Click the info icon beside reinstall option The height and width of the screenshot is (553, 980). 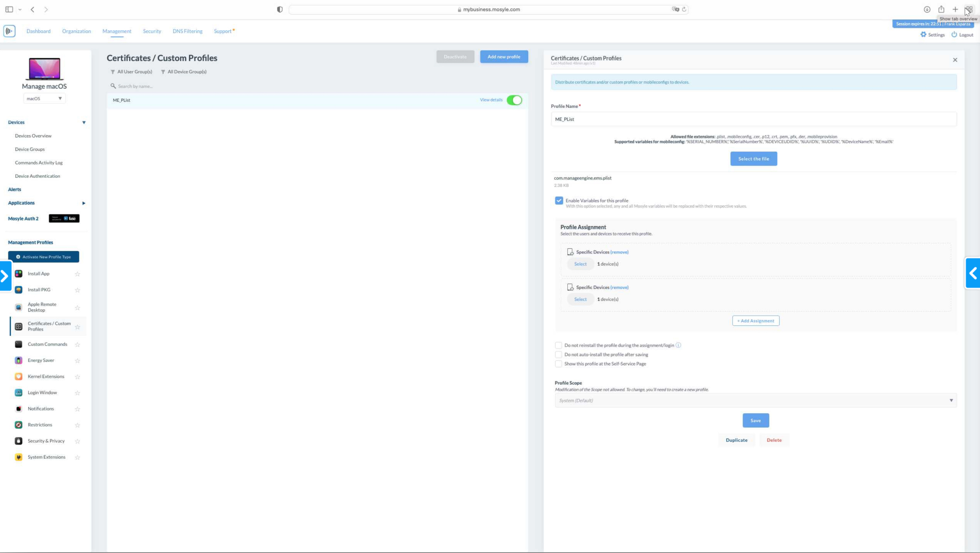coord(678,345)
